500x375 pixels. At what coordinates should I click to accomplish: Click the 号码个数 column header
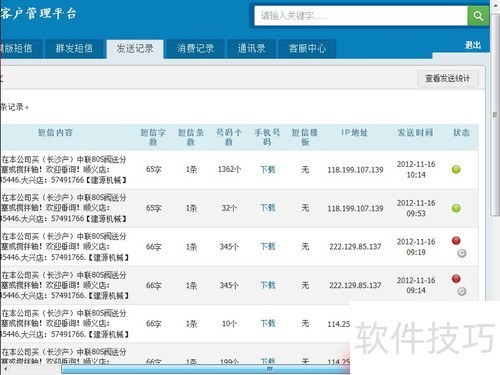[x=229, y=137]
